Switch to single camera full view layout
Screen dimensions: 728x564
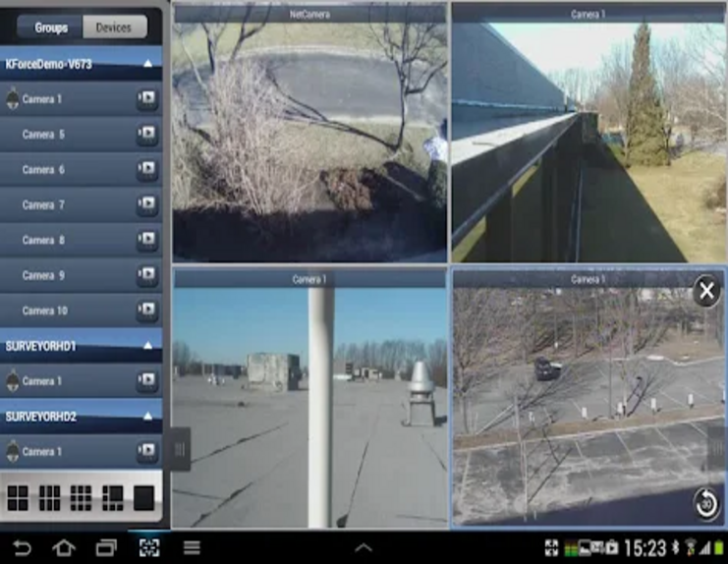click(143, 498)
